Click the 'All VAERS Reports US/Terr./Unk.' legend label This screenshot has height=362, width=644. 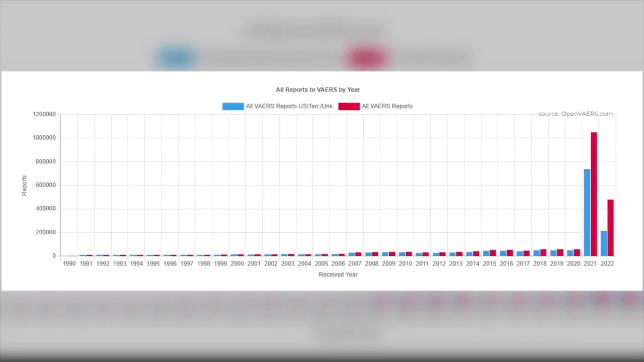click(x=290, y=106)
